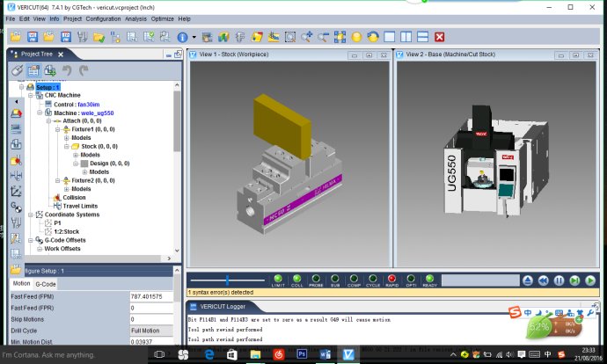Open the Tool Manager icon in toolbar
This screenshot has width=607, height=364.
click(x=82, y=37)
